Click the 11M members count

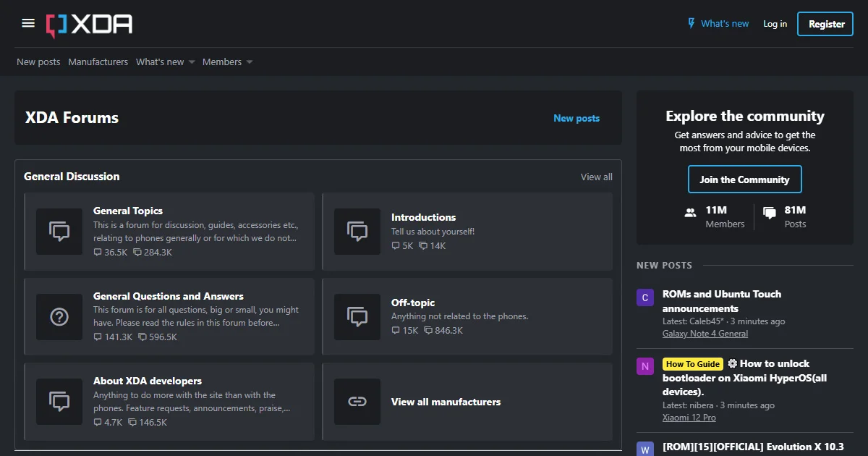point(716,211)
